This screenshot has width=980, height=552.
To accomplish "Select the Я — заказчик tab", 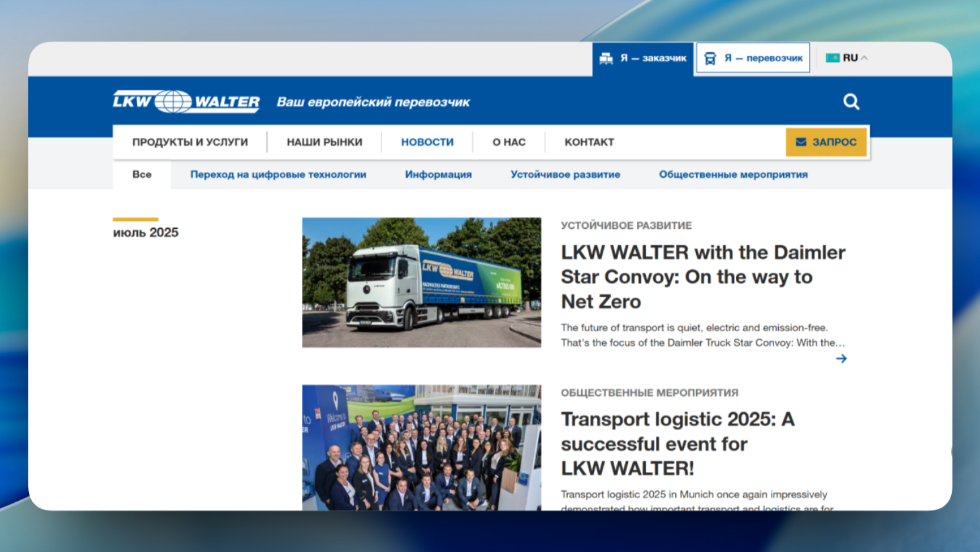I will (643, 59).
